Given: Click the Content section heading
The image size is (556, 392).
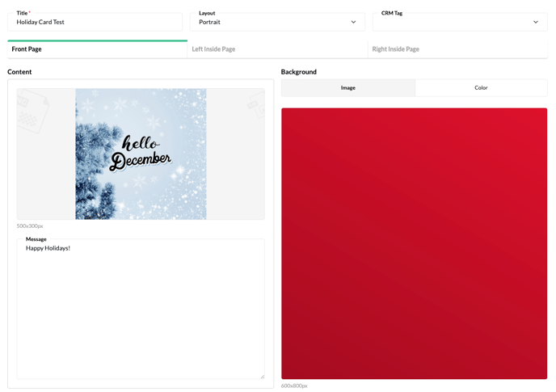Looking at the screenshot, I should 19,72.
